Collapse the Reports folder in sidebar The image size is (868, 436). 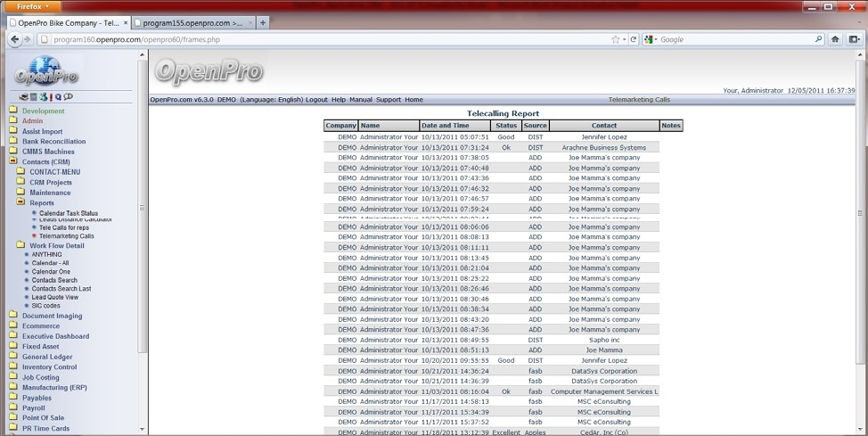(x=20, y=203)
